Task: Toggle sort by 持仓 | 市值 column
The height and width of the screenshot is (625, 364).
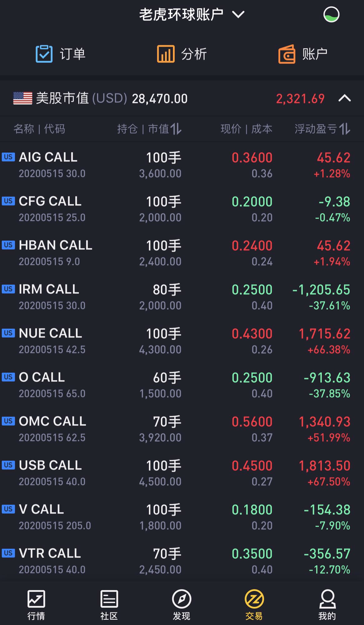Action: (149, 129)
